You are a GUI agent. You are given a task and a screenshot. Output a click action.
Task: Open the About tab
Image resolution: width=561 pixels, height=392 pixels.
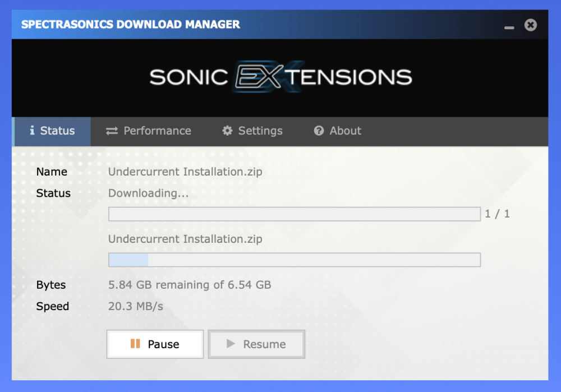click(x=337, y=131)
